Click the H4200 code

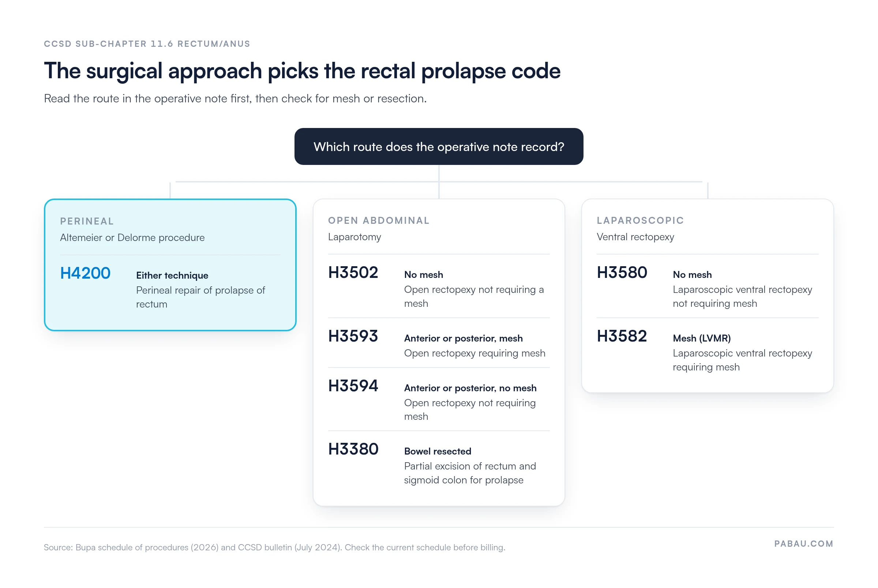86,273
